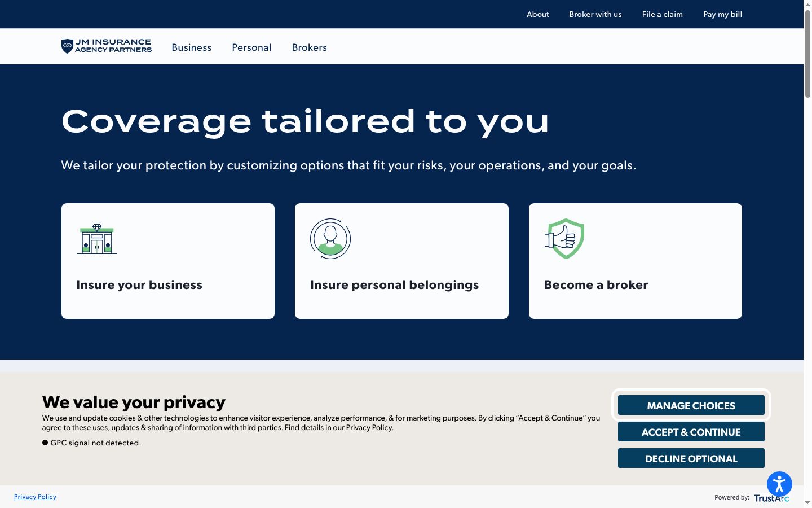Click the GPC signal status dot
This screenshot has height=508, width=812.
coord(45,443)
